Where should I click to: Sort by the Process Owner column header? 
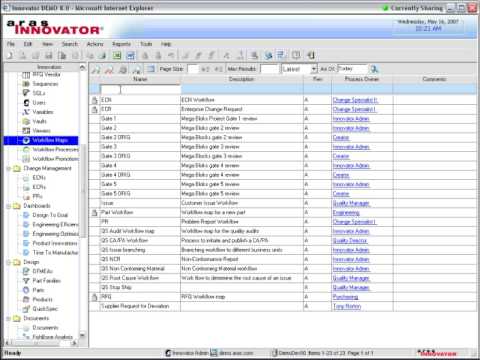tap(362, 79)
